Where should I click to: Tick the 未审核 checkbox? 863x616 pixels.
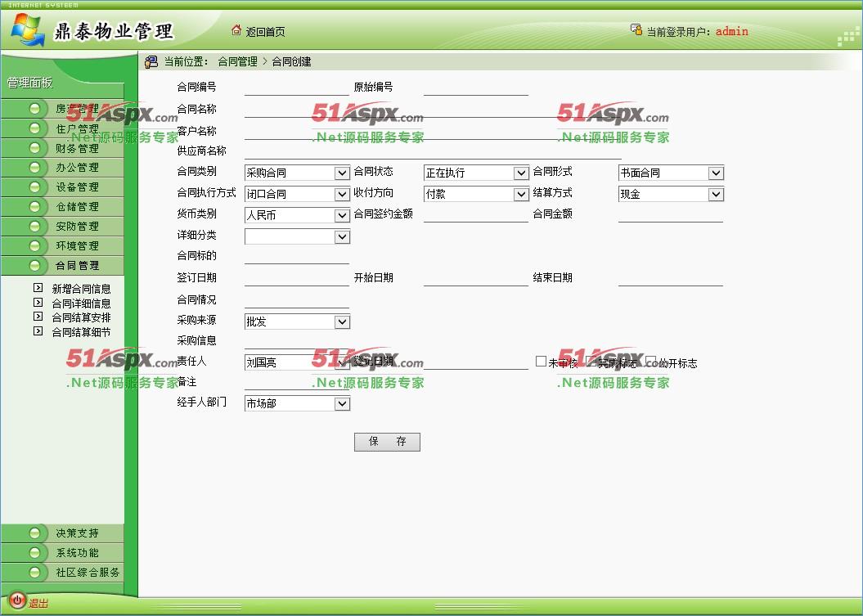541,361
